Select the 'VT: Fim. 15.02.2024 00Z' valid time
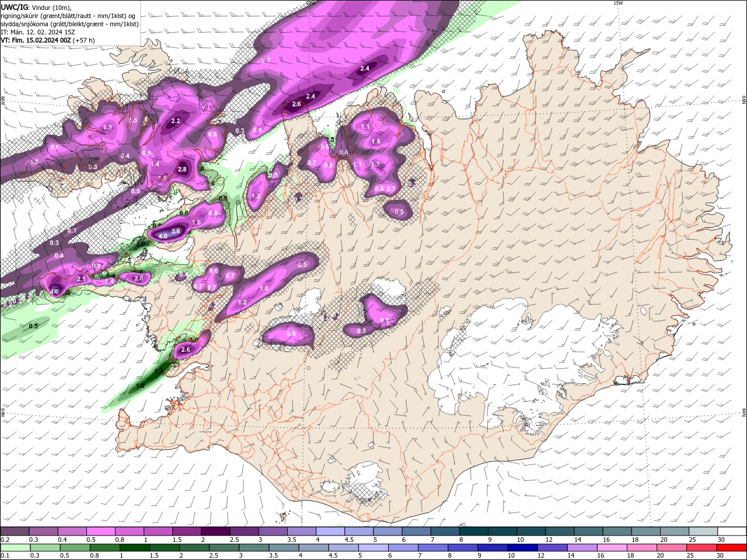This screenshot has width=747, height=560. 36,40
